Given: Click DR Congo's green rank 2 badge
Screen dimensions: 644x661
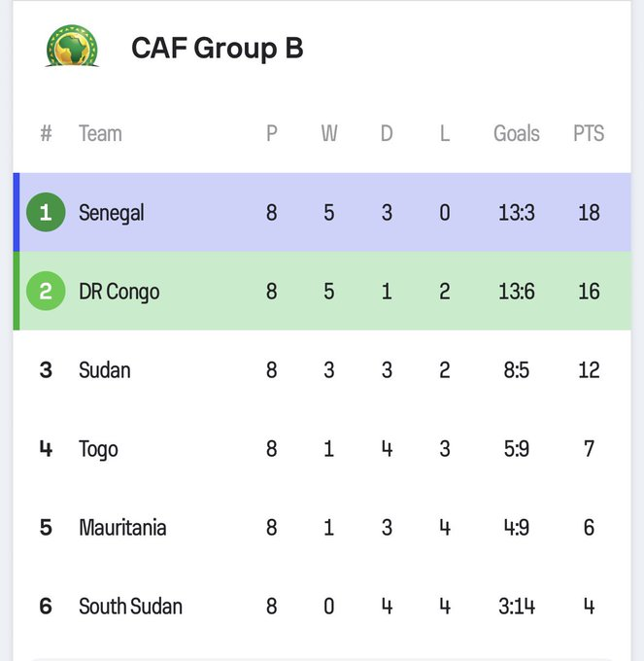Looking at the screenshot, I should tap(46, 291).
